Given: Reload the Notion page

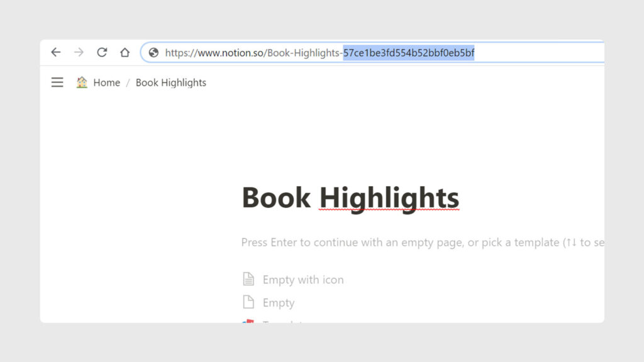Looking at the screenshot, I should pos(102,53).
